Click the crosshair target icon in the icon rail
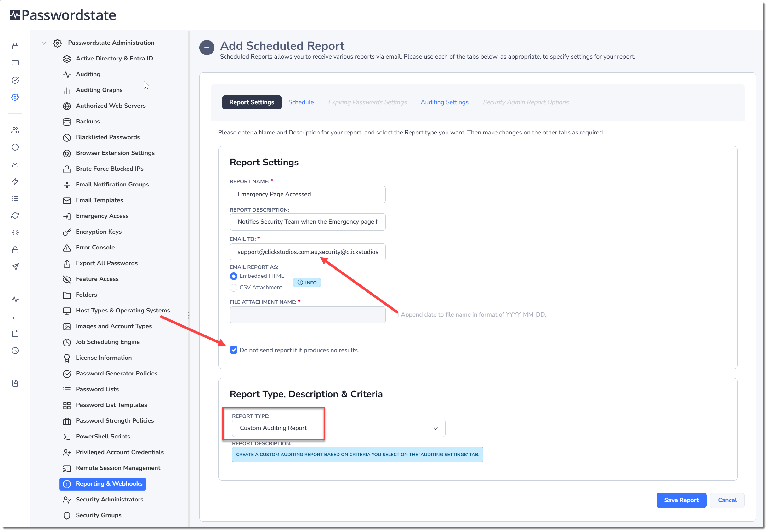 15,147
